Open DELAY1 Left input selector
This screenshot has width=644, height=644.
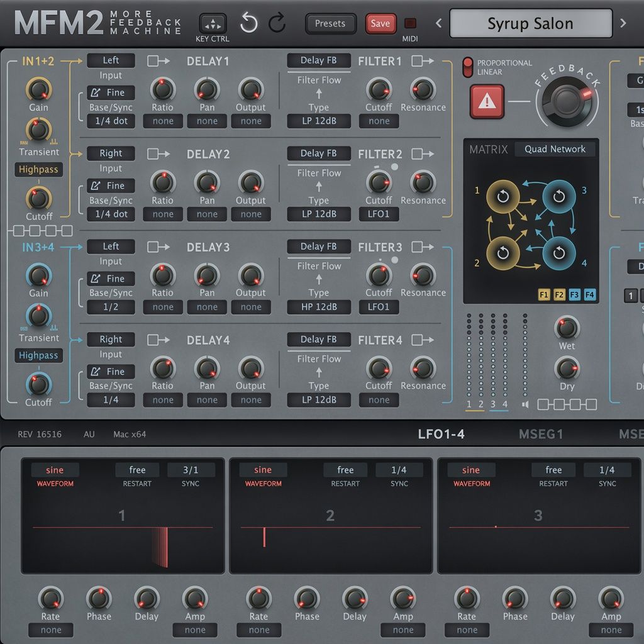(111, 60)
